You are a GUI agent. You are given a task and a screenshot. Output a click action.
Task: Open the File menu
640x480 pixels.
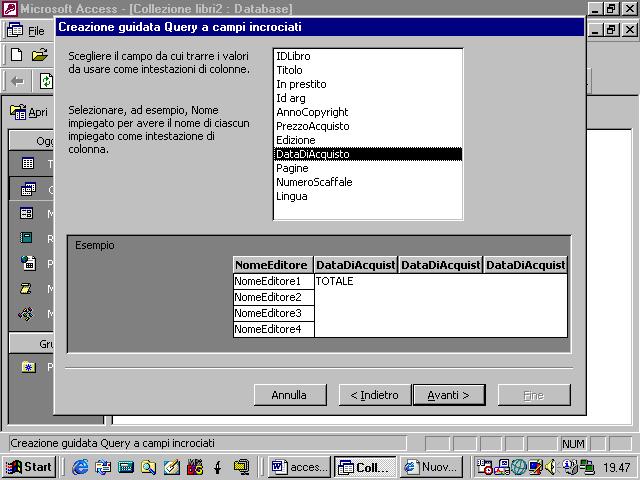(36, 31)
